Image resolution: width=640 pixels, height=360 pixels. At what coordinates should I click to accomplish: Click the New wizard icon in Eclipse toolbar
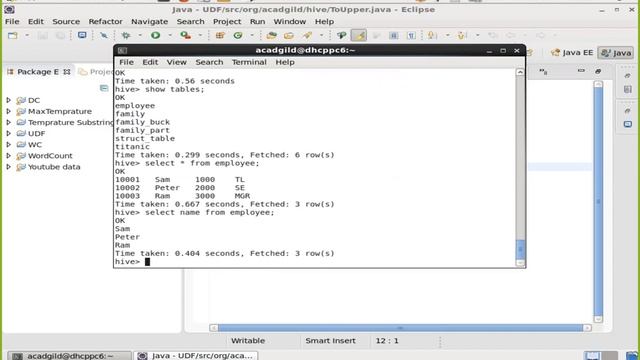13,36
